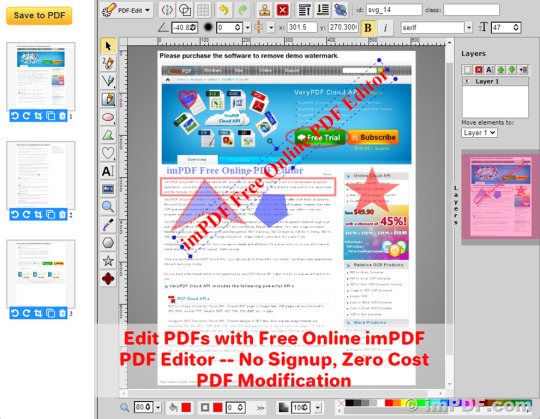Move layer up
The height and width of the screenshot is (419, 540).
(x=501, y=70)
